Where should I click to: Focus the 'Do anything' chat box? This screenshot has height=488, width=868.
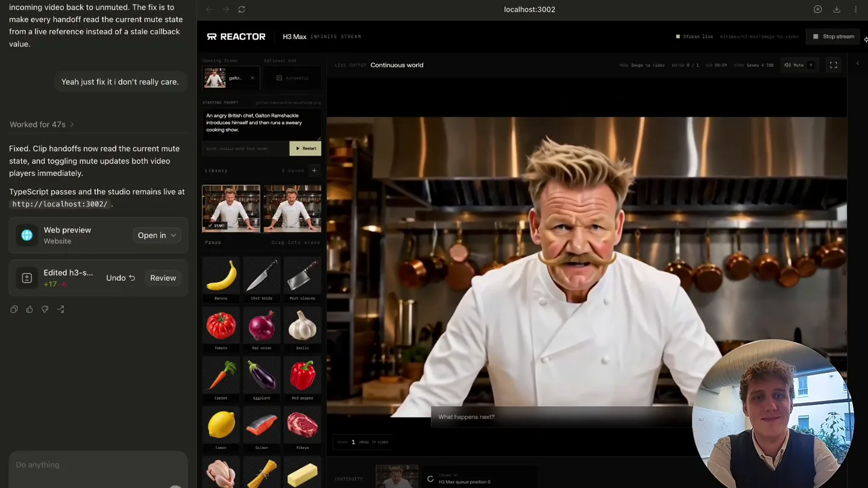(x=98, y=465)
